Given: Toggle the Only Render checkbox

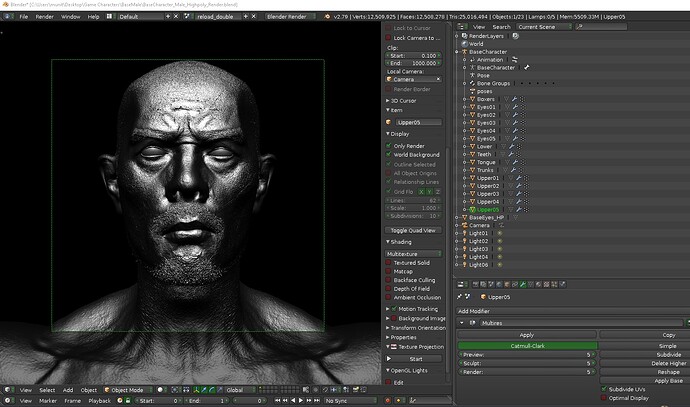Looking at the screenshot, I should (x=389, y=146).
